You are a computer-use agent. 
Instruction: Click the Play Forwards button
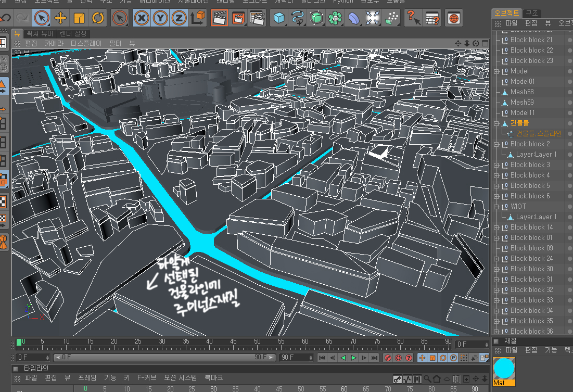(353, 358)
